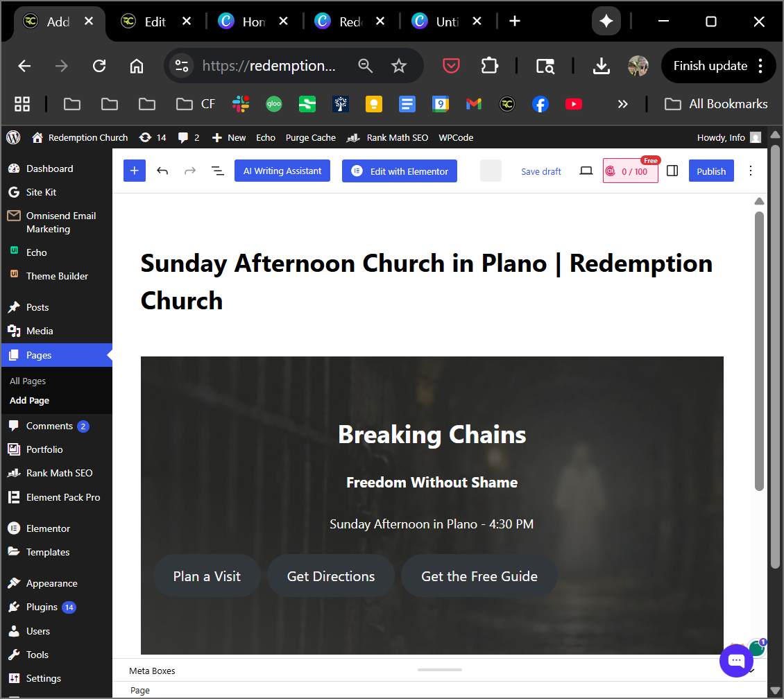Click the block inserter plus button

pos(135,171)
